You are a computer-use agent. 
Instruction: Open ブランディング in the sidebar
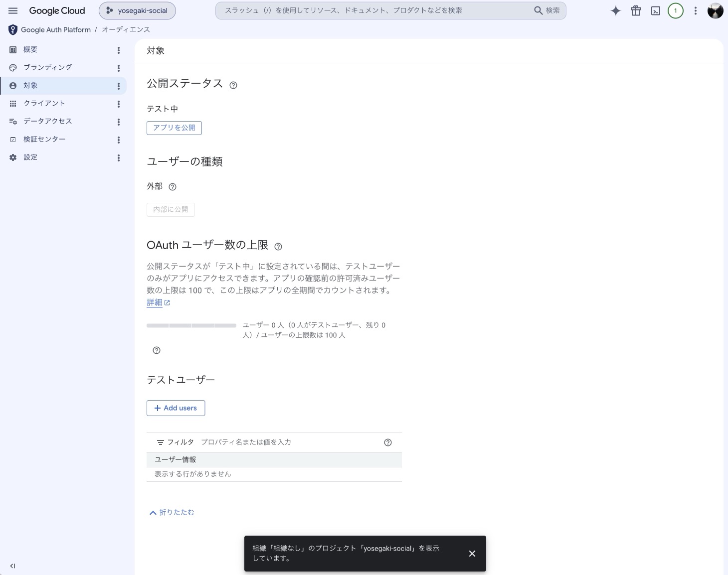click(48, 67)
